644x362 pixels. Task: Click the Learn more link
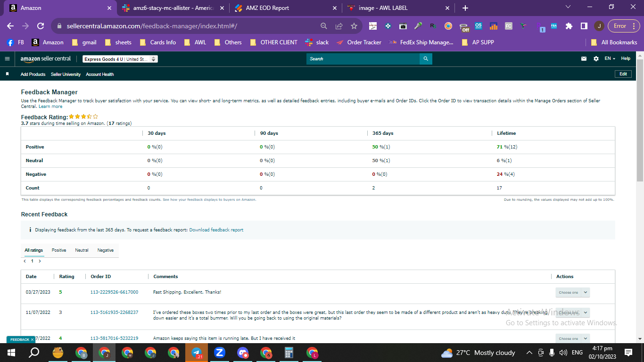(x=50, y=107)
